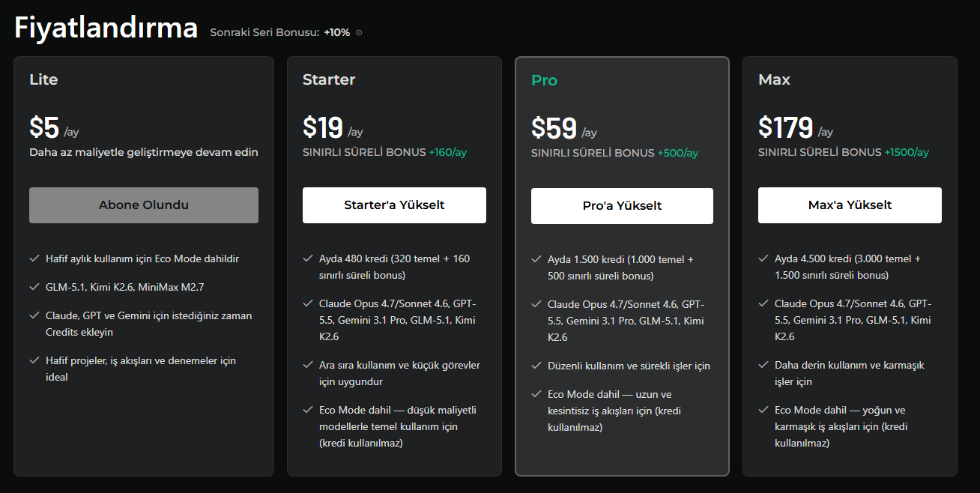Image resolution: width=980 pixels, height=493 pixels.
Task: Click checkmark next to "Ayda 1.500 kredi"
Action: point(536,259)
